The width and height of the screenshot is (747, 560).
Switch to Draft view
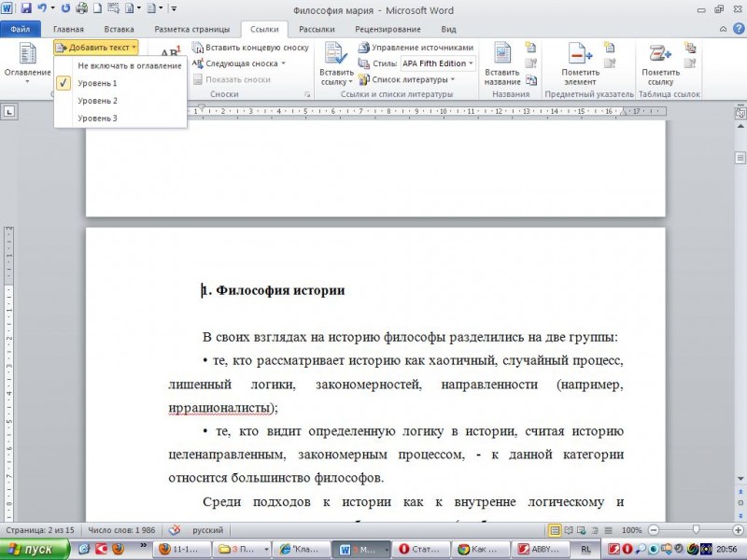[609, 530]
